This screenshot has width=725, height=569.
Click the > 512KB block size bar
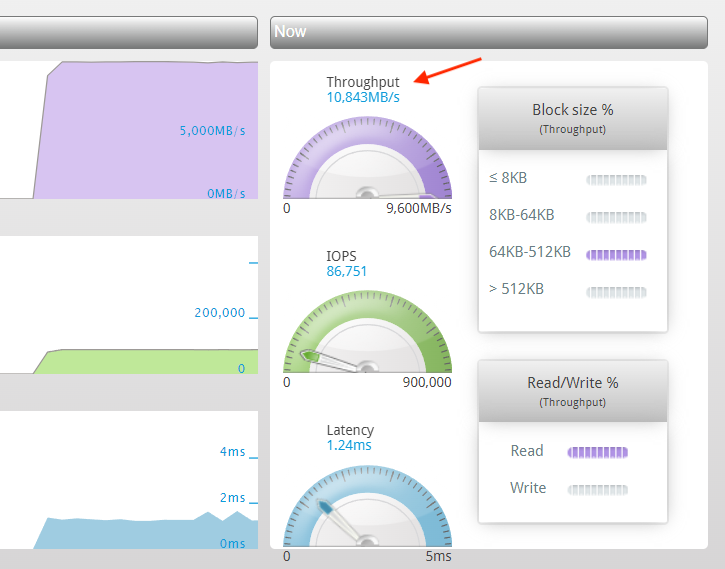[616, 292]
